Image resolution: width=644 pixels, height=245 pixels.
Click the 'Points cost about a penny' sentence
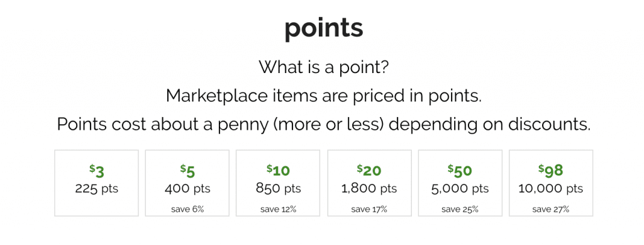pyautogui.click(x=324, y=124)
